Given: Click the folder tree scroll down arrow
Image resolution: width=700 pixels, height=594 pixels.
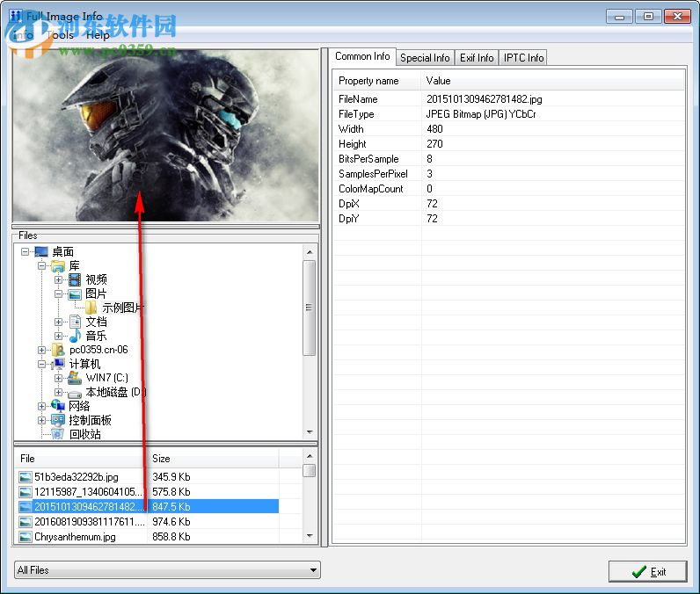Looking at the screenshot, I should point(309,432).
